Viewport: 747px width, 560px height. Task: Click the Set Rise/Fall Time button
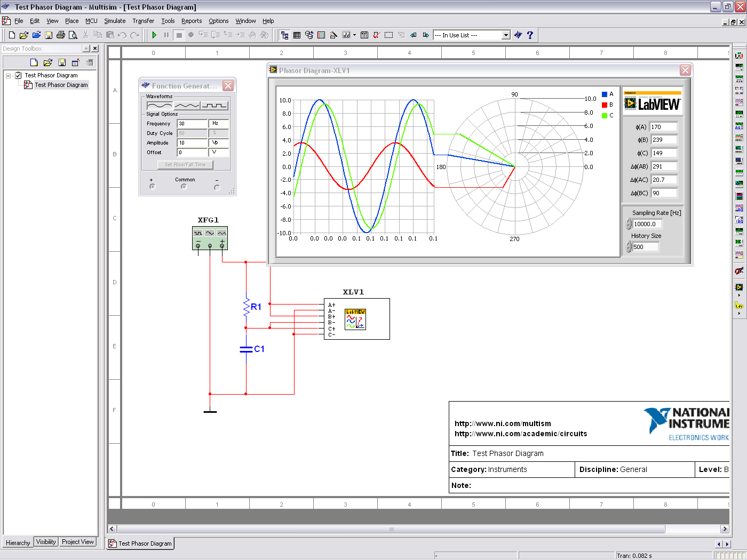[185, 164]
